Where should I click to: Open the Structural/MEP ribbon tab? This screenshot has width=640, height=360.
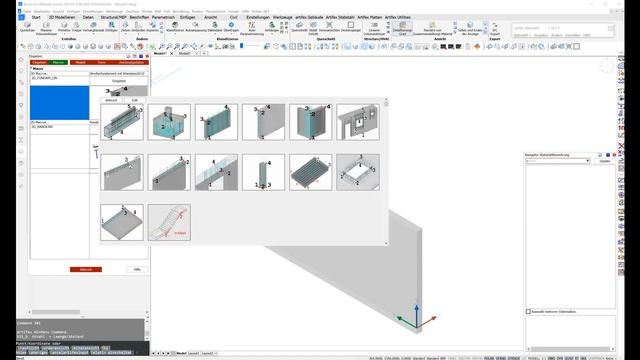click(x=113, y=17)
